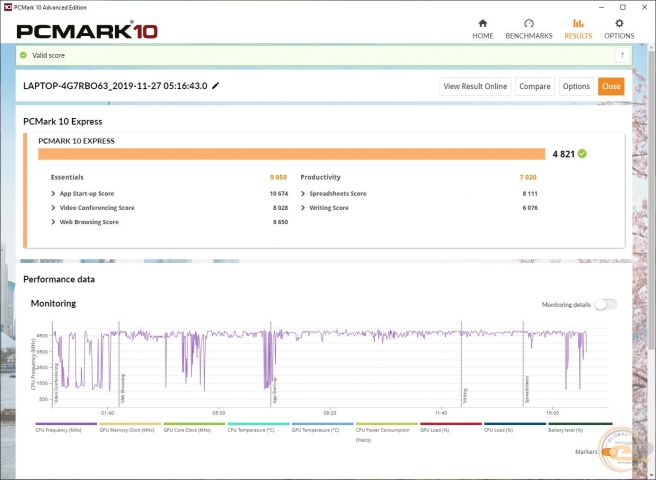Open the Results section
The width and height of the screenshot is (656, 480).
pyautogui.click(x=578, y=29)
